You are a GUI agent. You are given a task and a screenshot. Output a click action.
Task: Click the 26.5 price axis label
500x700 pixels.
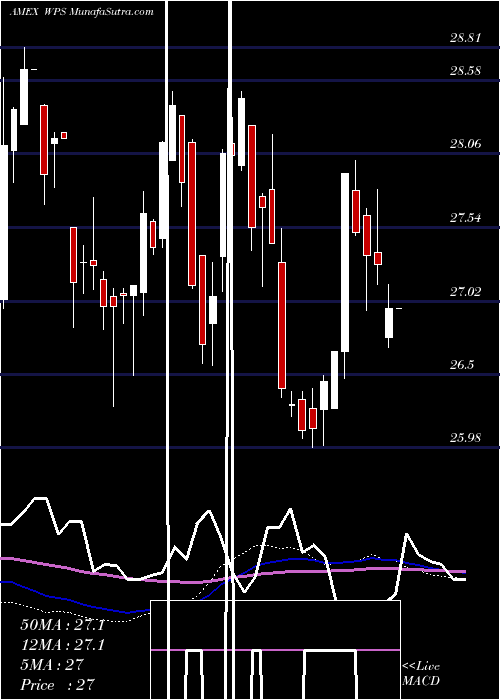click(462, 365)
